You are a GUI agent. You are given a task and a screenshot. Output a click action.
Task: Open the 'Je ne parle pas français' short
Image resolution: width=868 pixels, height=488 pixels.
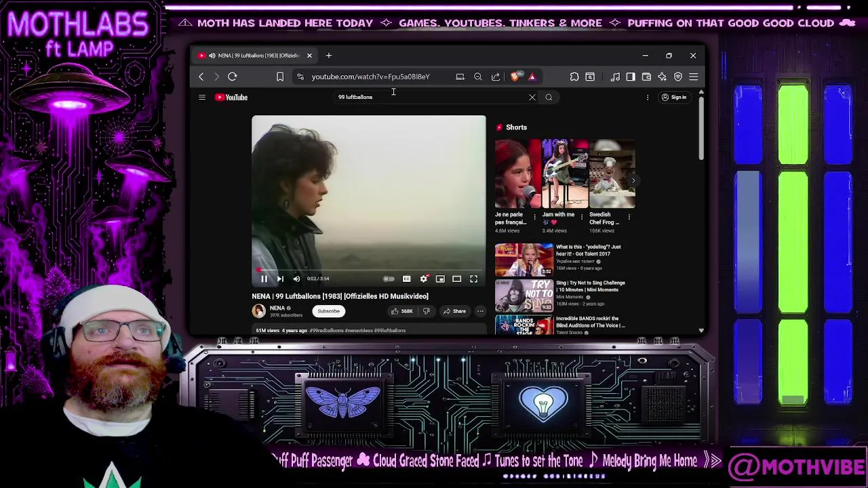517,174
